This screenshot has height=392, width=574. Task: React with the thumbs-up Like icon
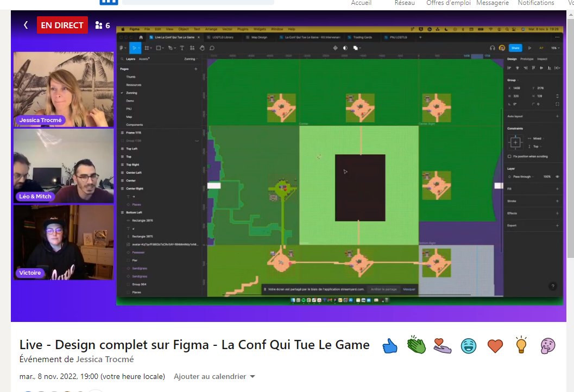[390, 346]
